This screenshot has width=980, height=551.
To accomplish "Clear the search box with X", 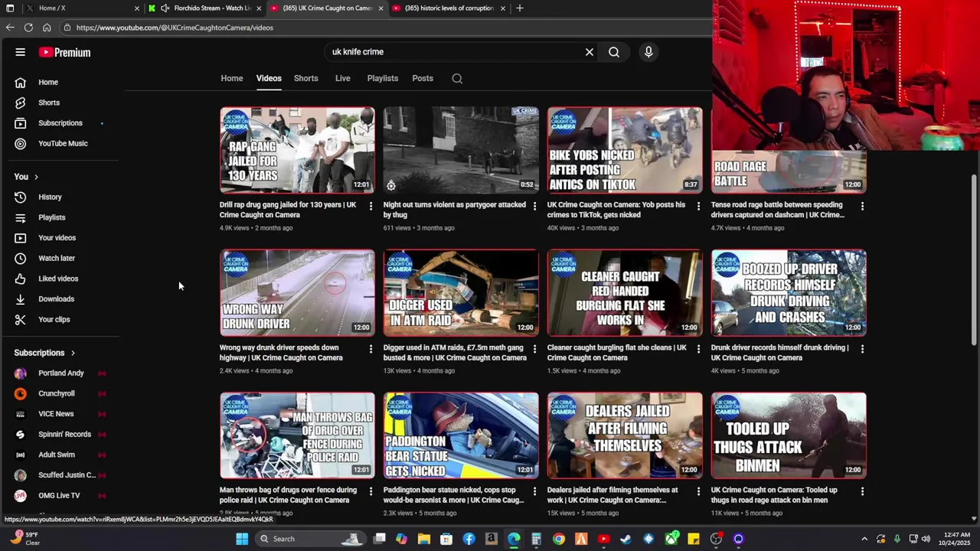I will [x=590, y=52].
